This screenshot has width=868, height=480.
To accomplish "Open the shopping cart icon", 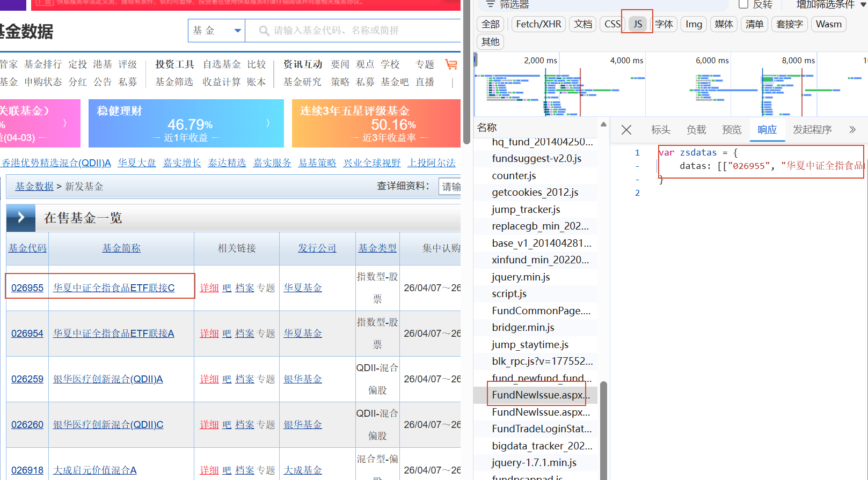I will point(451,64).
